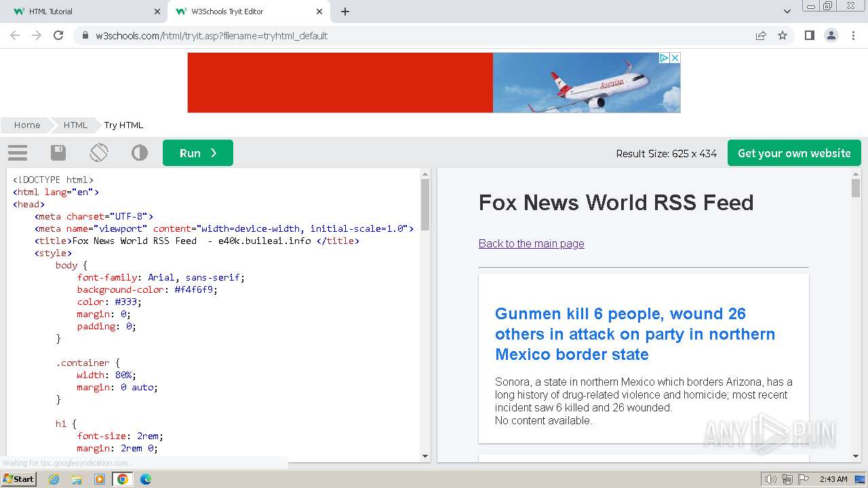Open Chrome from the taskbar
This screenshot has height=488, width=868.
tap(123, 479)
